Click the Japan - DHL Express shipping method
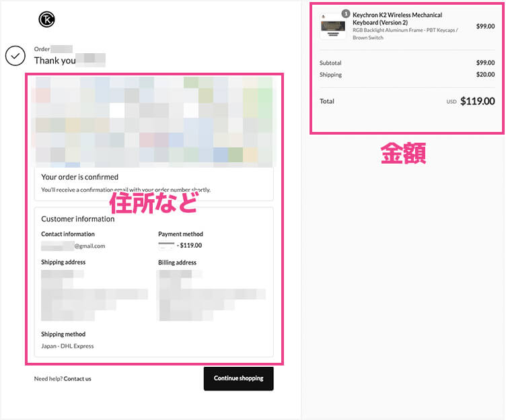Screen dimensions: 506x420 click(67, 346)
